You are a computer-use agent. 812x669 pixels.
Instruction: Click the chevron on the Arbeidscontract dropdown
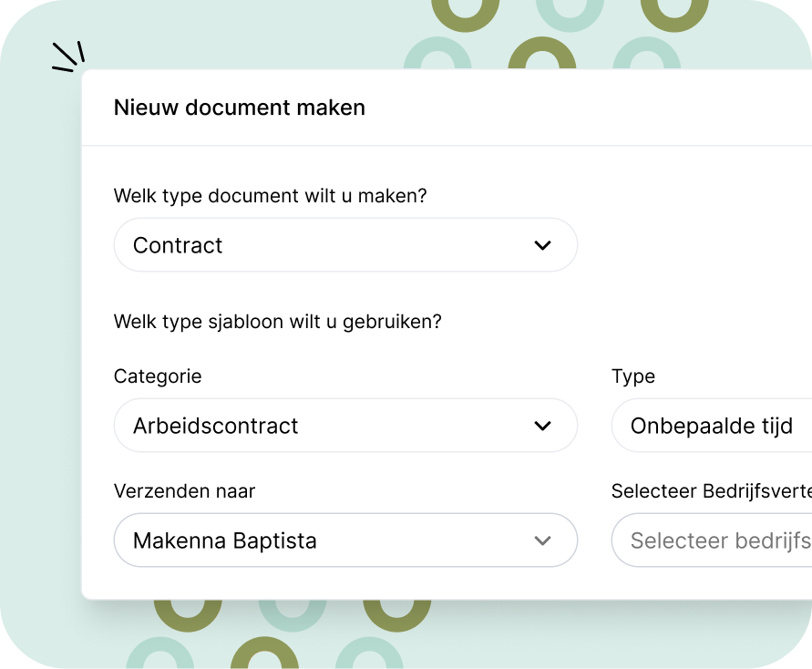coord(542,426)
